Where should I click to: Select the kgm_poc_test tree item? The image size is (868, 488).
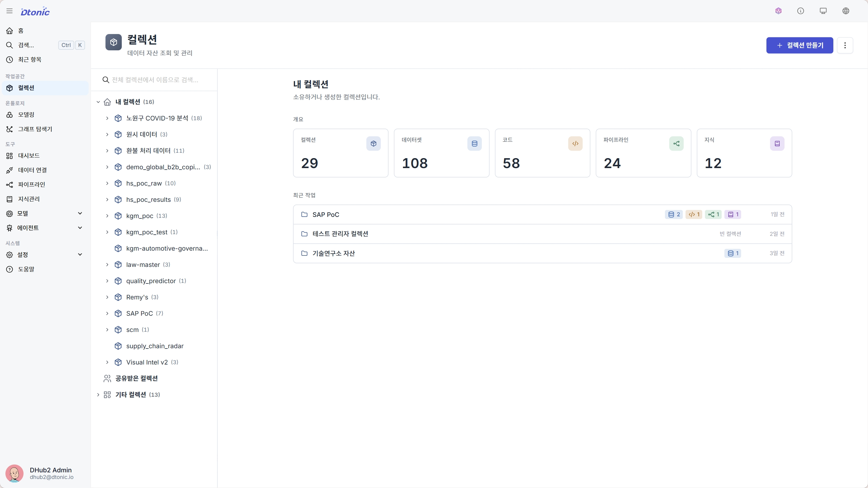pyautogui.click(x=146, y=232)
